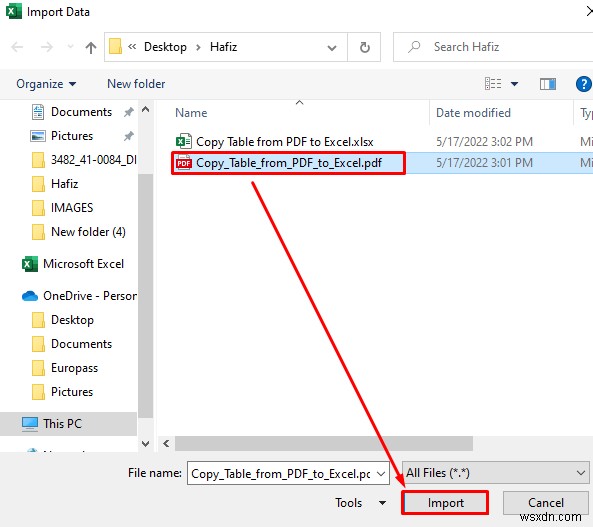Viewport: 593px width, 527px height.
Task: Expand the File name dropdown arrow
Action: (381, 474)
